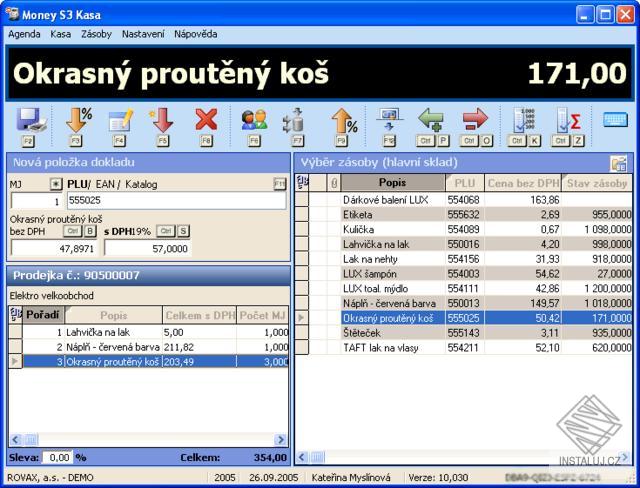The width and height of the screenshot is (640, 488).
Task: Click the B key button next to bez DPH
Action: click(90, 231)
